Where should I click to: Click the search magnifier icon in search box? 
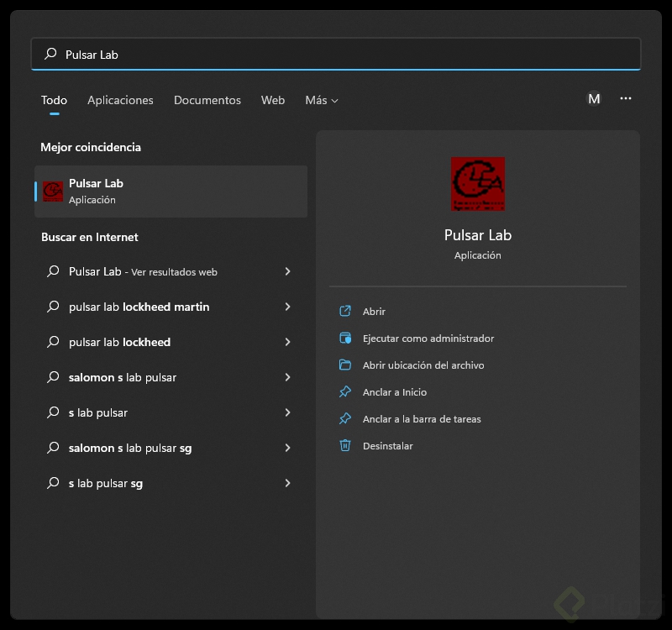50,54
